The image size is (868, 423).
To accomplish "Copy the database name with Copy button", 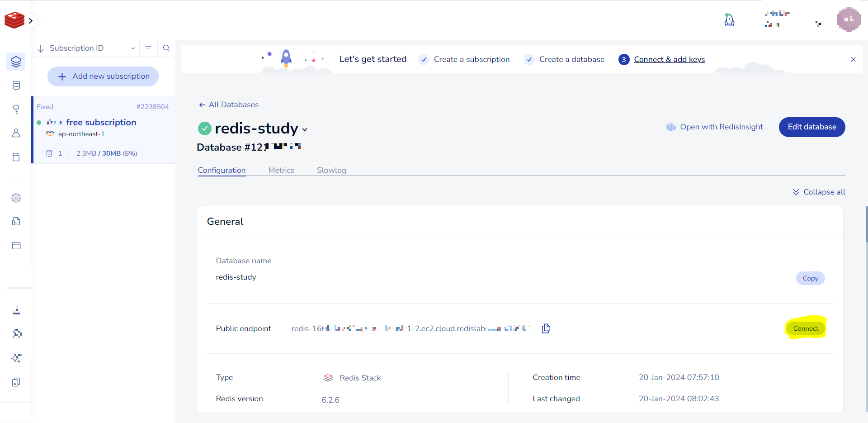I will point(810,278).
